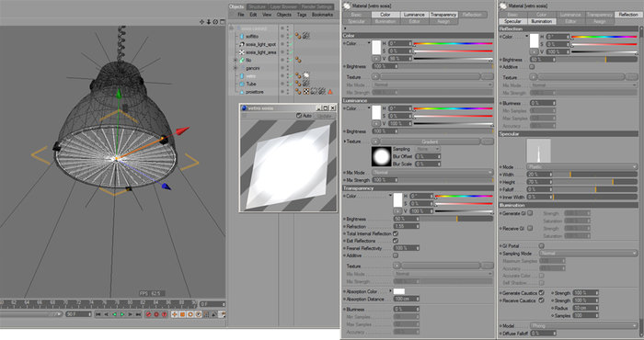
Task: Toggle Auto checkbox in material preview
Action: [x=299, y=116]
